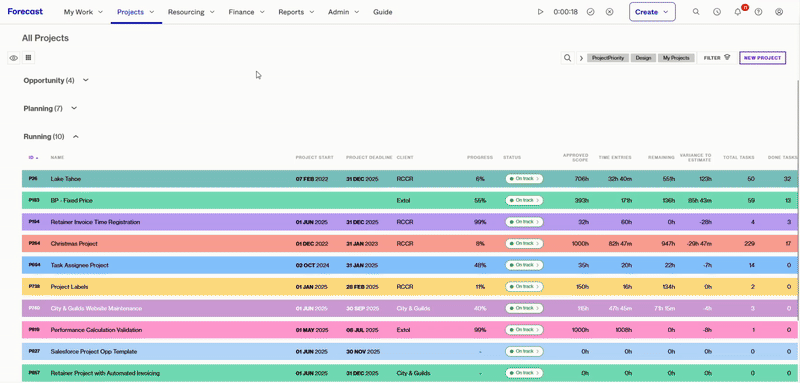Open the Create dropdown

pyautogui.click(x=652, y=12)
